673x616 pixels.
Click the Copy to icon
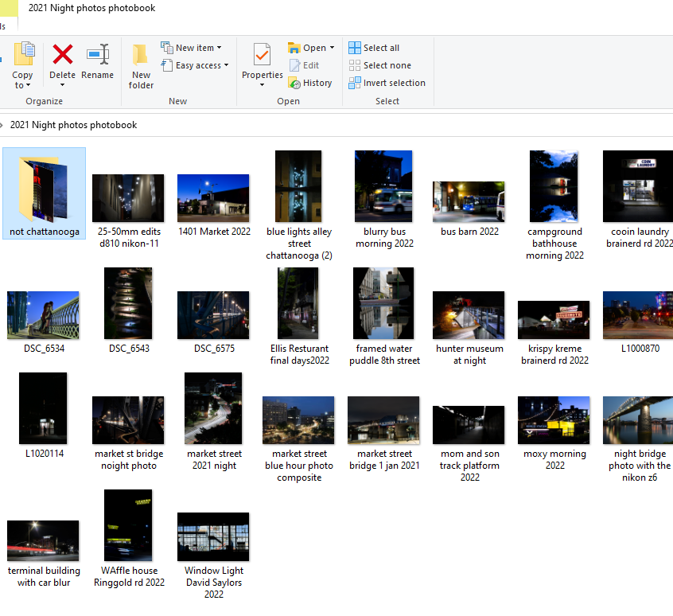coord(24,54)
